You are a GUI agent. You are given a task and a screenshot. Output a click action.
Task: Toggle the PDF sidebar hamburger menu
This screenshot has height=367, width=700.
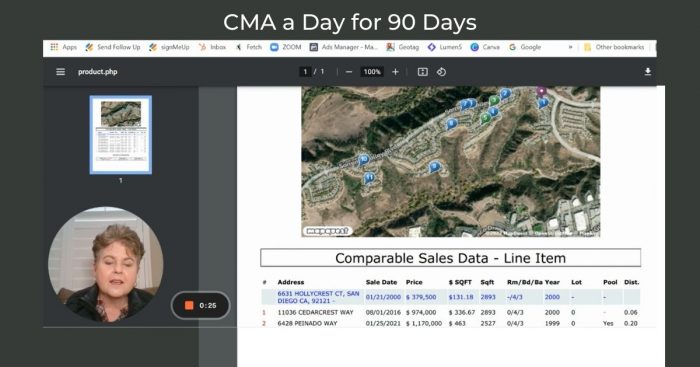pyautogui.click(x=60, y=72)
